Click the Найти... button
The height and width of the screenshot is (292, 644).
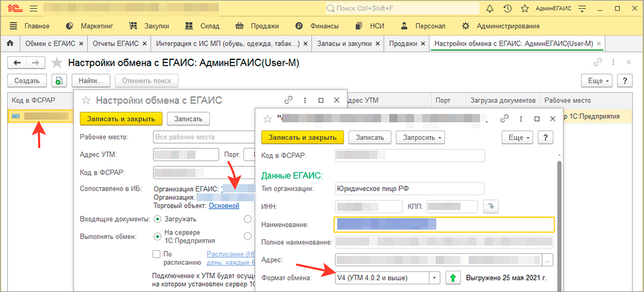(x=92, y=81)
